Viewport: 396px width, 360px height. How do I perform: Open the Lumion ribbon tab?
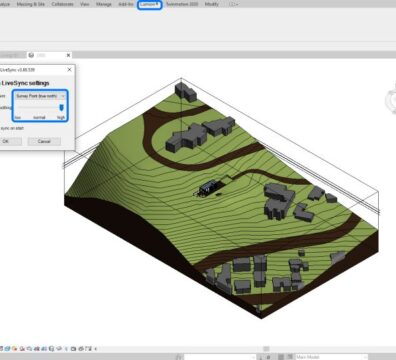[x=150, y=4]
